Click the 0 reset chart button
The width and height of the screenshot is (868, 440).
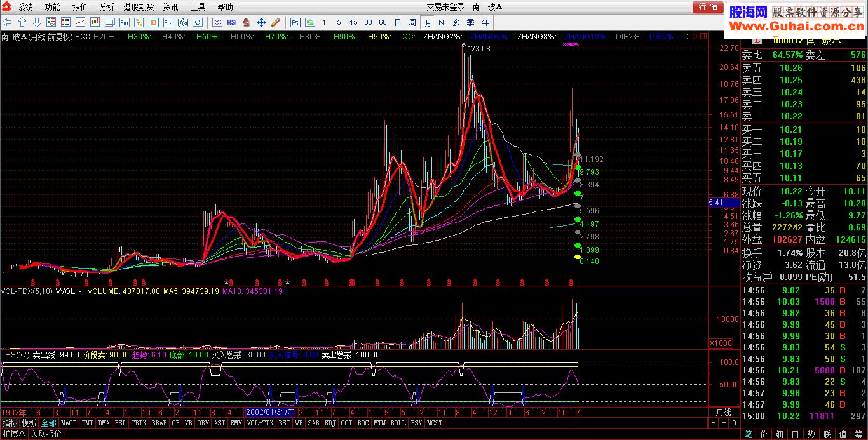coord(734,423)
